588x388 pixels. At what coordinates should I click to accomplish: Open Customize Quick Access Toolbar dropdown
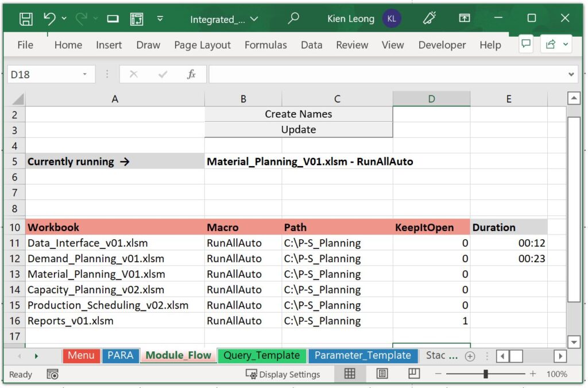(x=160, y=18)
